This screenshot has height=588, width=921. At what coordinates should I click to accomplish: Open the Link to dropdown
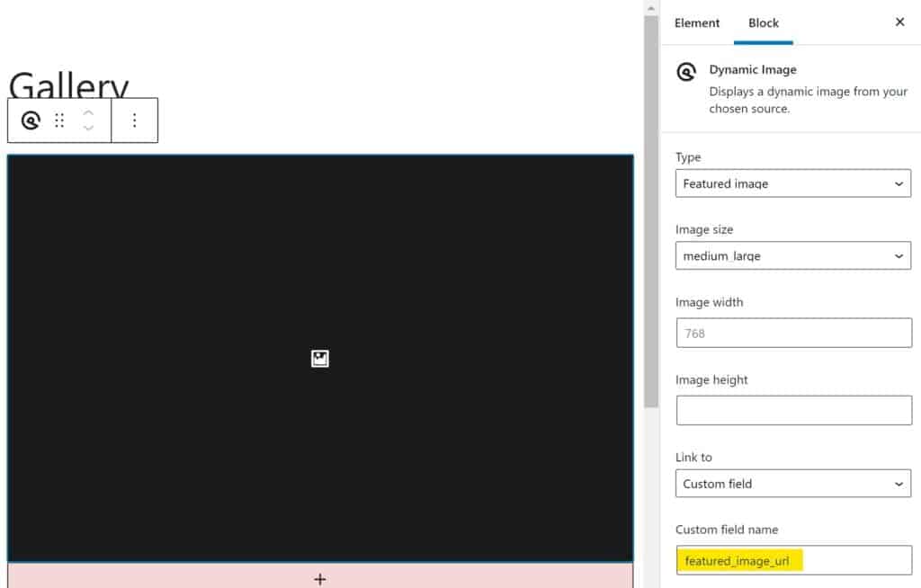tap(793, 484)
